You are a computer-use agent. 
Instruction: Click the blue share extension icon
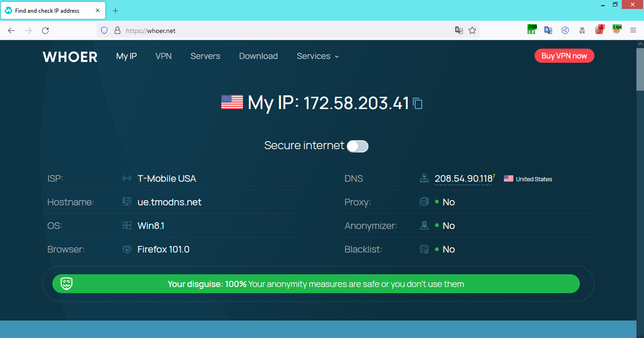tap(565, 30)
